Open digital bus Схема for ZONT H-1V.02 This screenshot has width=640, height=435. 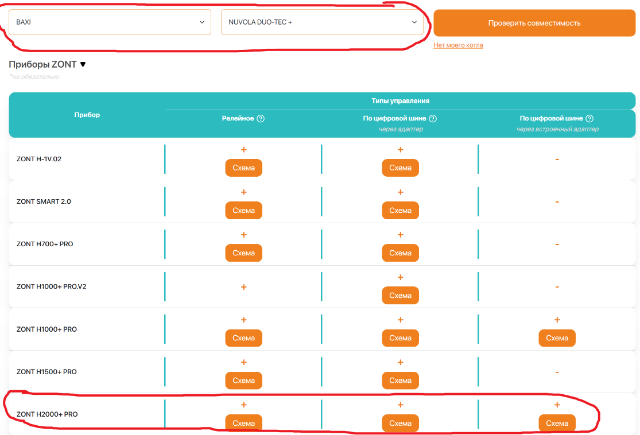coord(400,168)
